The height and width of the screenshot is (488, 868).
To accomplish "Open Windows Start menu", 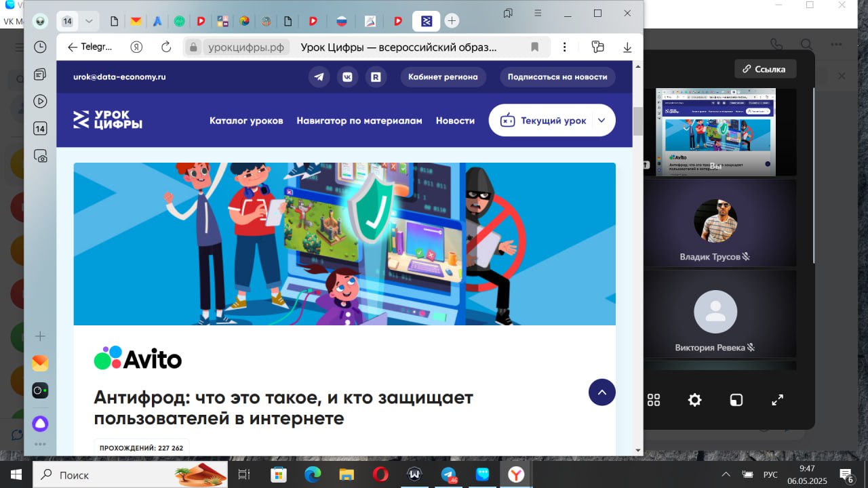I will pos(16,474).
